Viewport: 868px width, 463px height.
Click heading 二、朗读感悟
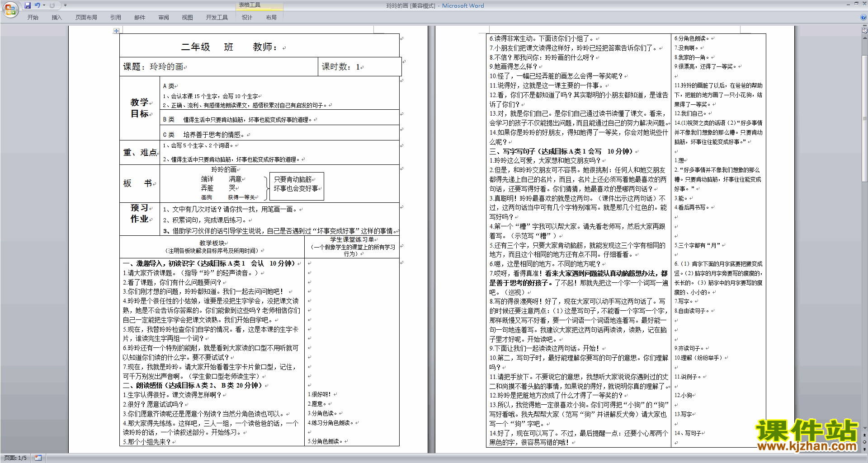(x=193, y=385)
